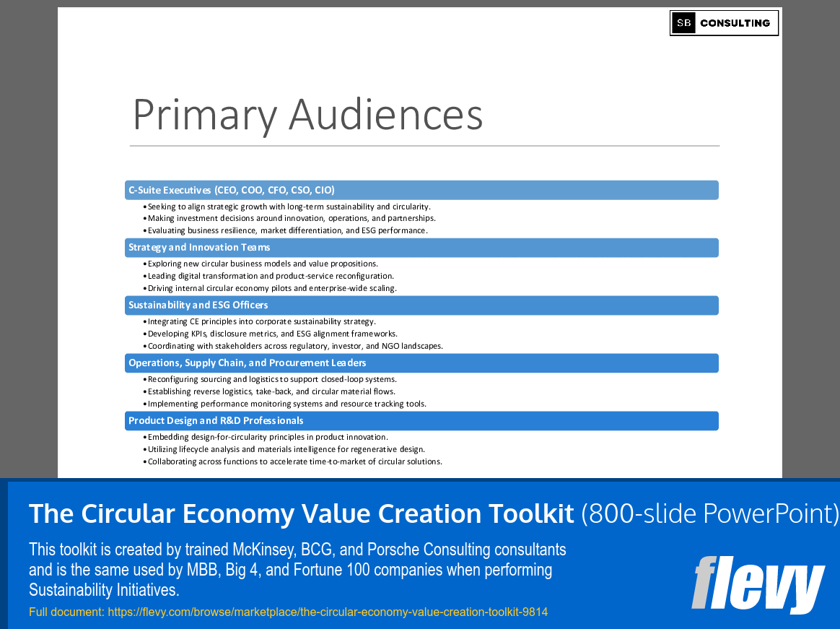The width and height of the screenshot is (840, 629).
Task: Click the SB Consulting logo
Action: [724, 23]
